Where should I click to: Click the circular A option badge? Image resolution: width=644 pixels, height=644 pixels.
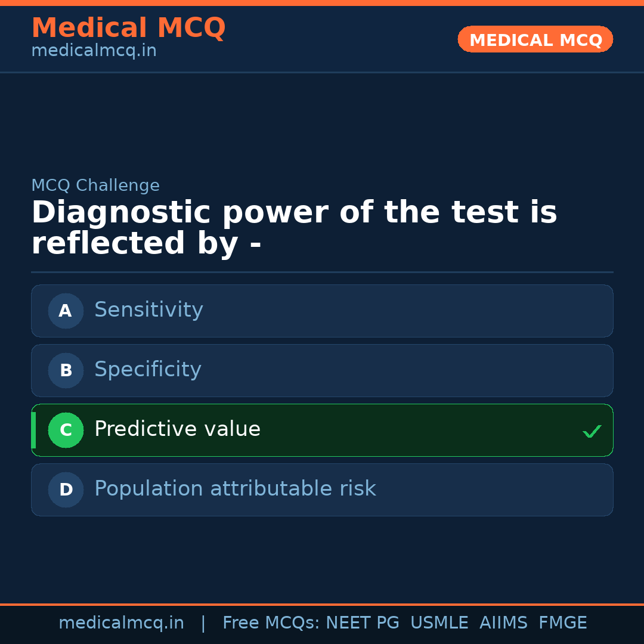[66, 311]
